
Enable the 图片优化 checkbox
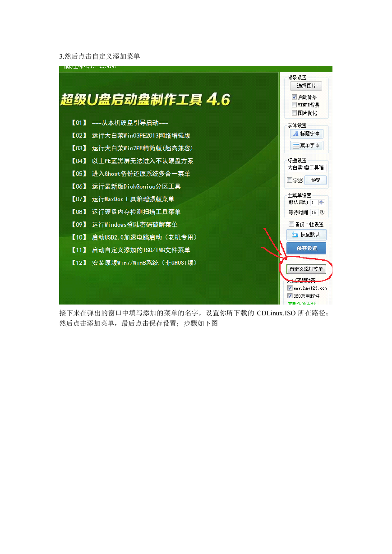[x=294, y=113]
